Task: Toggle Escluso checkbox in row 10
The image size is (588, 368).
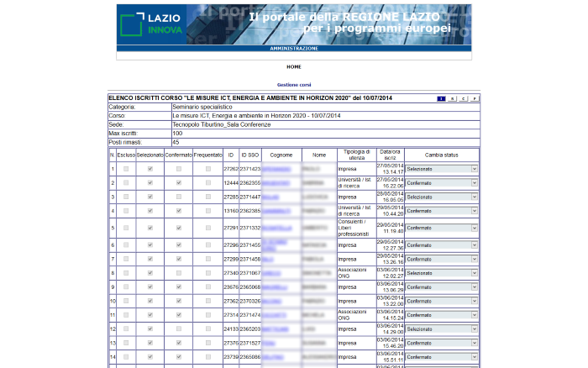Action: tap(126, 302)
